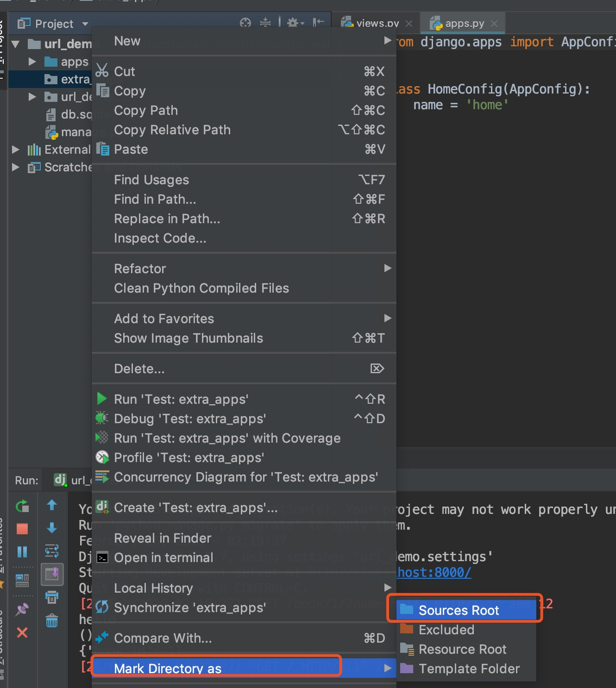Open the New submenu
Screen dimensions: 616x688
point(244,41)
